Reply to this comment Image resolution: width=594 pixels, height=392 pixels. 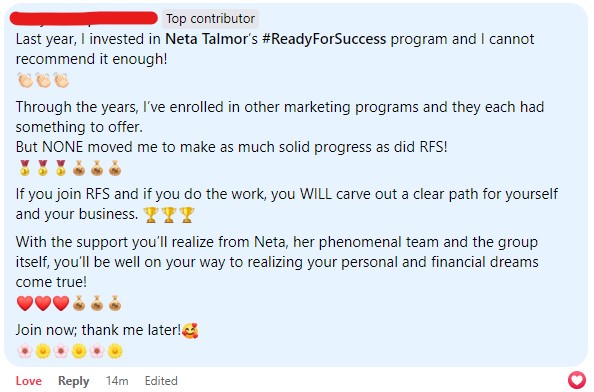(x=73, y=381)
